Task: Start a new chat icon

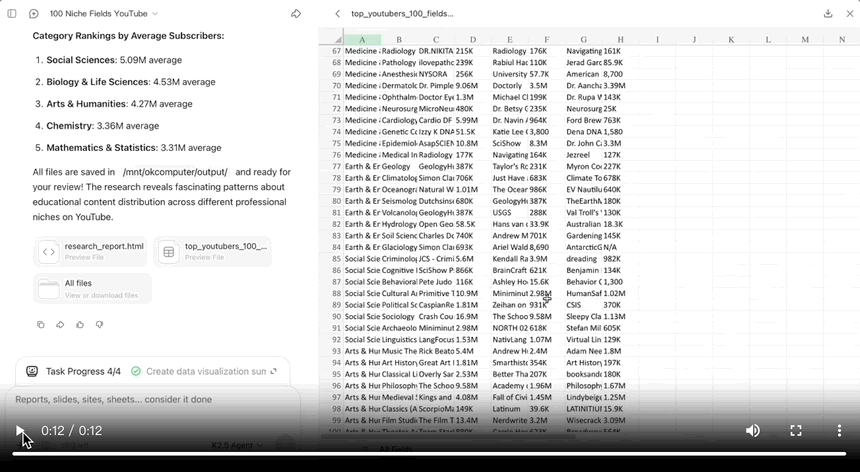Action: tap(33, 14)
